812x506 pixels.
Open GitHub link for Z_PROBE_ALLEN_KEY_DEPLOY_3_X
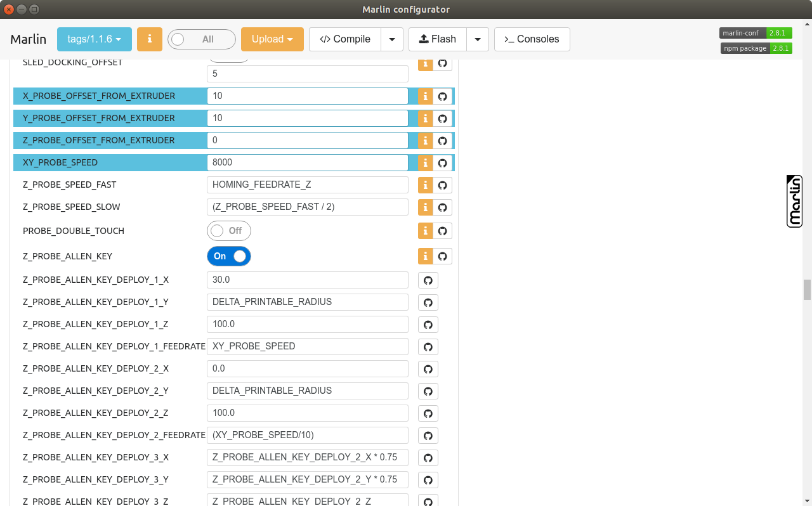(428, 458)
